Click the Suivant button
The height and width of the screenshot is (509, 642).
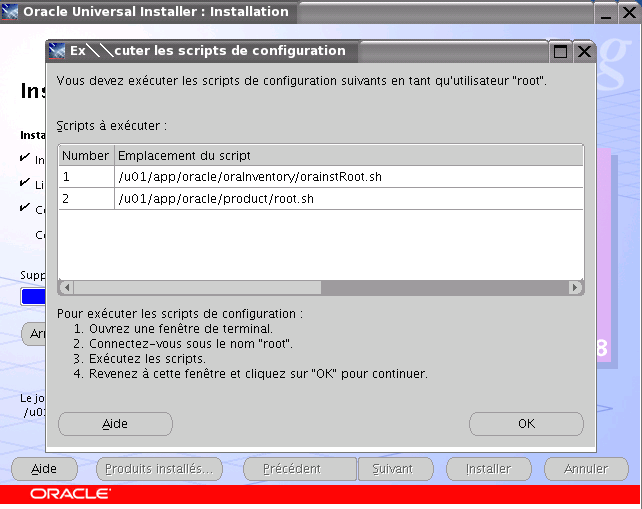[x=396, y=469]
